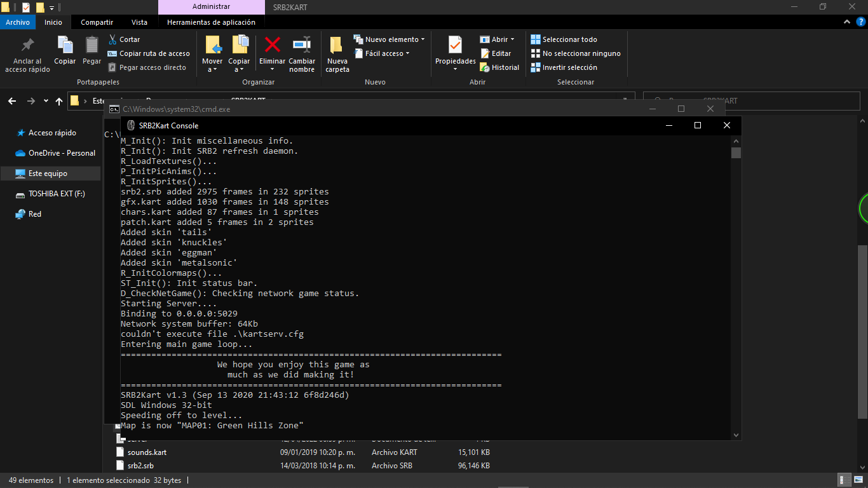Select Copiar ruta de acceso

149,53
